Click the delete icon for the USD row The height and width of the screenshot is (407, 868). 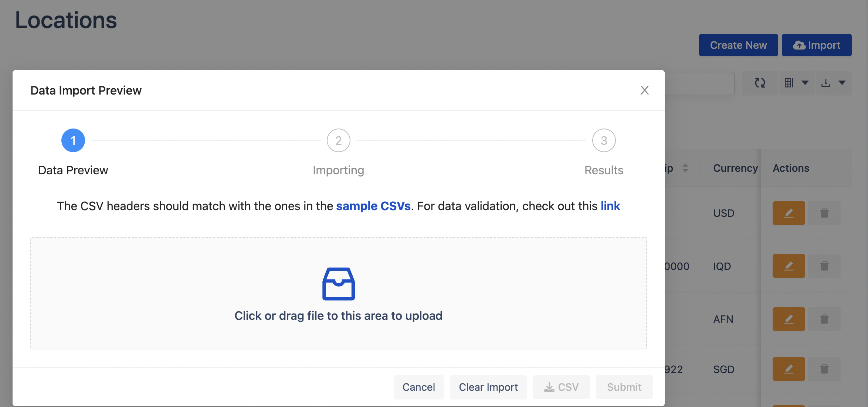824,213
